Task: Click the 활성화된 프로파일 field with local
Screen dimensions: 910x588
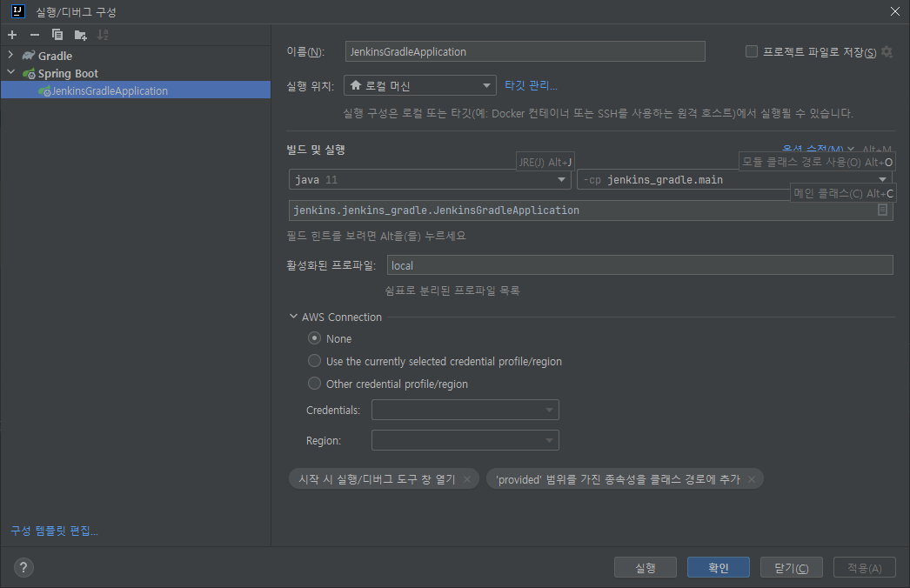Action: (639, 265)
